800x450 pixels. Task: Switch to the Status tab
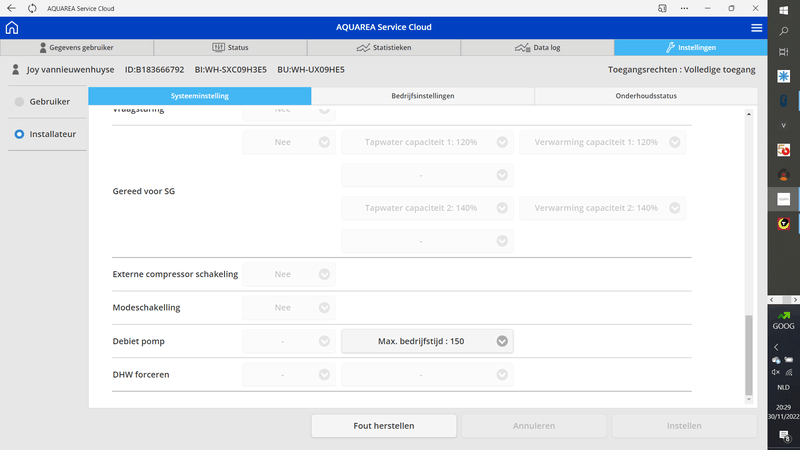230,47
